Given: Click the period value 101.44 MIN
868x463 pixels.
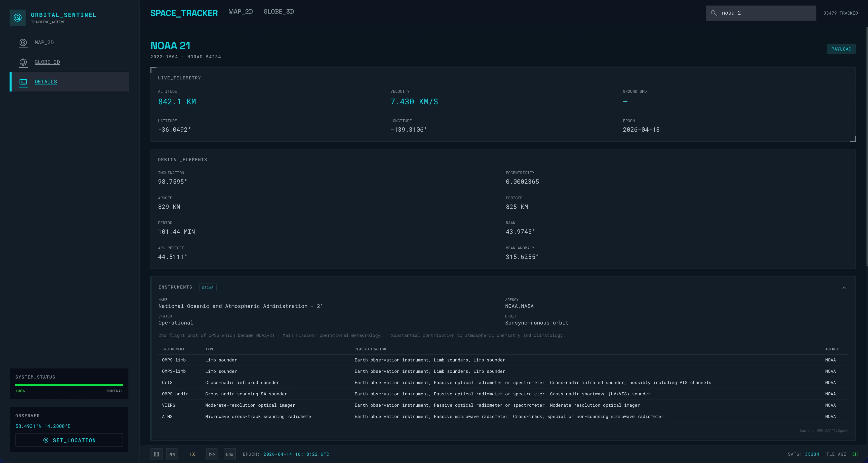Looking at the screenshot, I should (176, 232).
